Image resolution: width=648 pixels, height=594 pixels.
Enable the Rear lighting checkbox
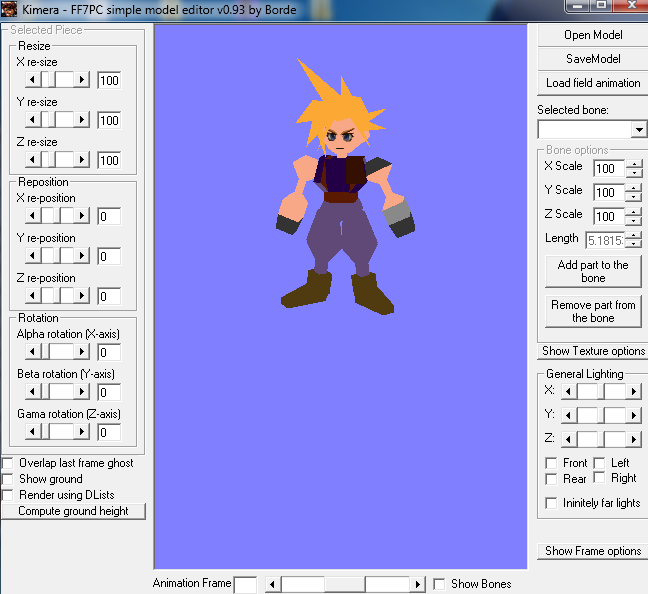pyautogui.click(x=551, y=479)
